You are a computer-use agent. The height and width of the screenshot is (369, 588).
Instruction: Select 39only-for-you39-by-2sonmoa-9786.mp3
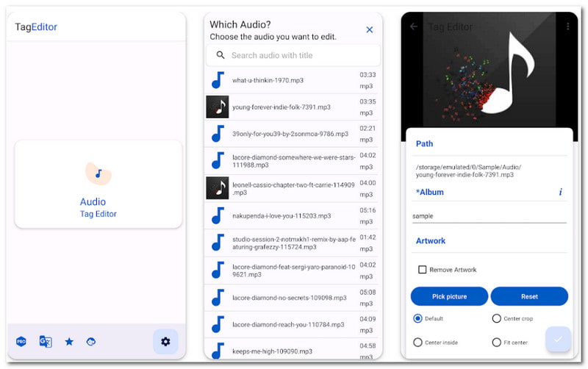pyautogui.click(x=291, y=134)
